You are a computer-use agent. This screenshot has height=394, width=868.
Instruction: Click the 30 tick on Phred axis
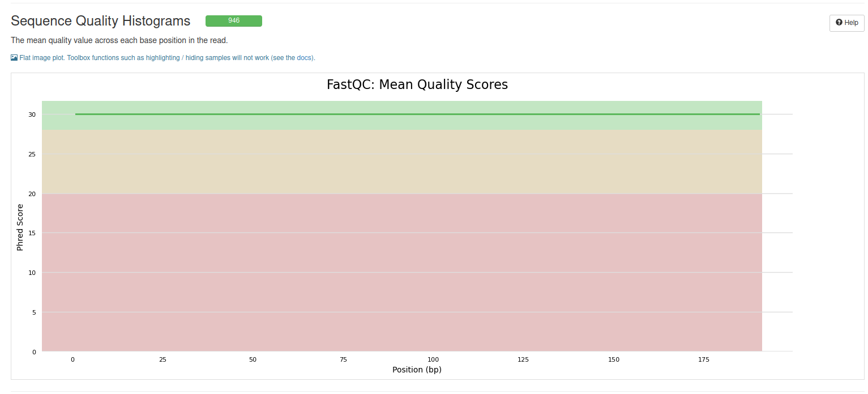32,115
